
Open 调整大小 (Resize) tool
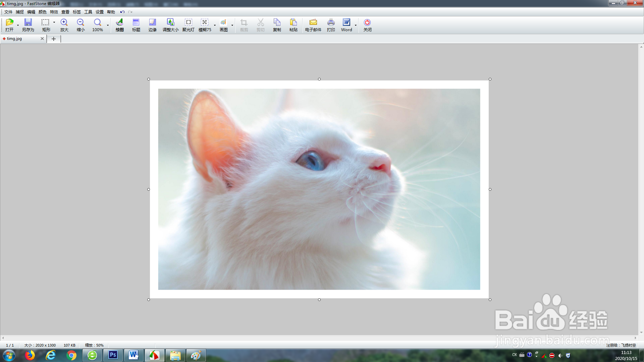click(170, 25)
